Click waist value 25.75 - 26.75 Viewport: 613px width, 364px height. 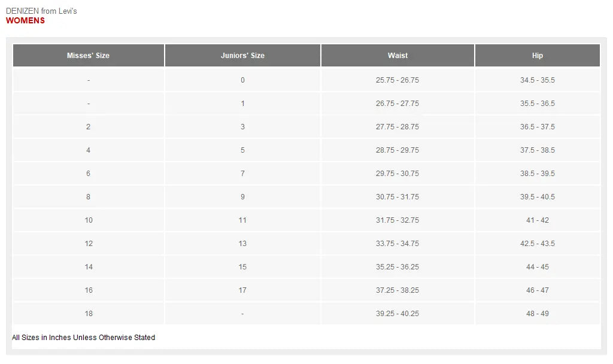point(397,80)
